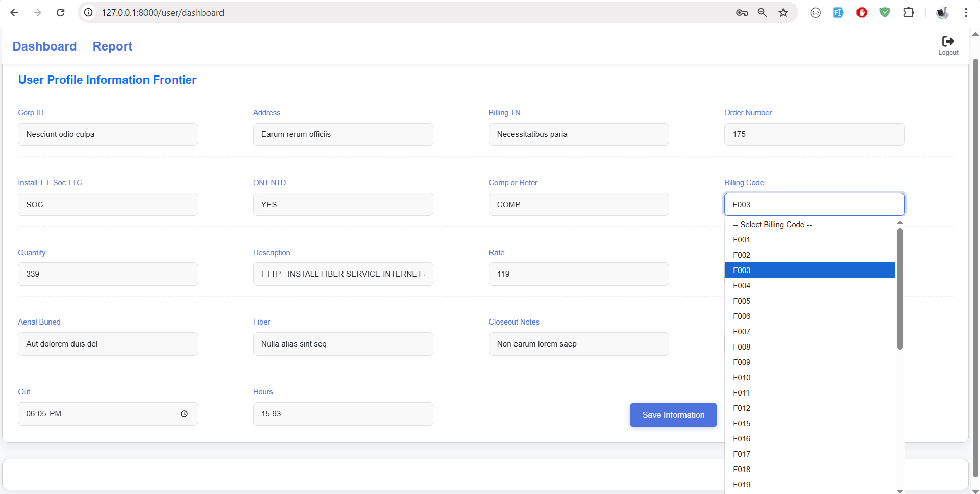Click the browser reload page icon
The width and height of the screenshot is (980, 494).
point(60,13)
